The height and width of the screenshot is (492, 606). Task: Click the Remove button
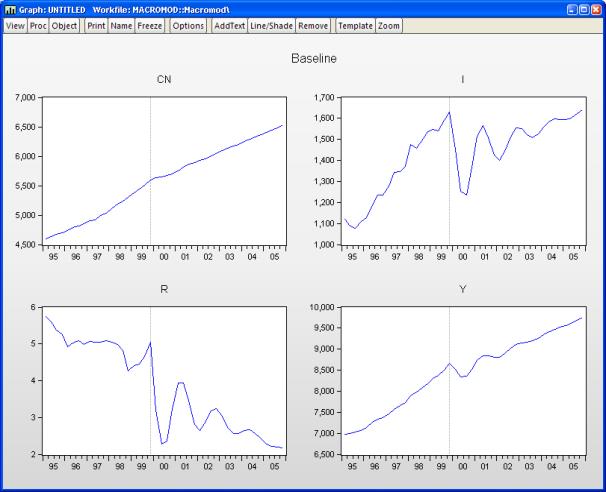[x=312, y=25]
